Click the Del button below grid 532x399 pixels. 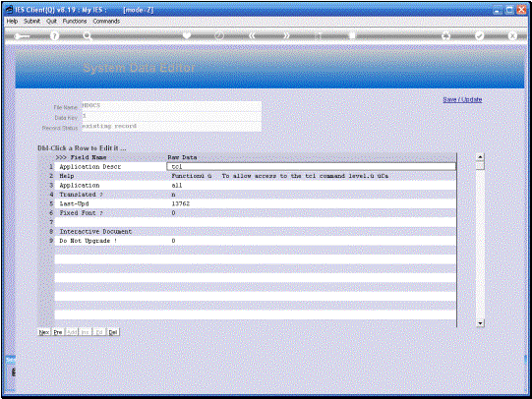coord(113,332)
